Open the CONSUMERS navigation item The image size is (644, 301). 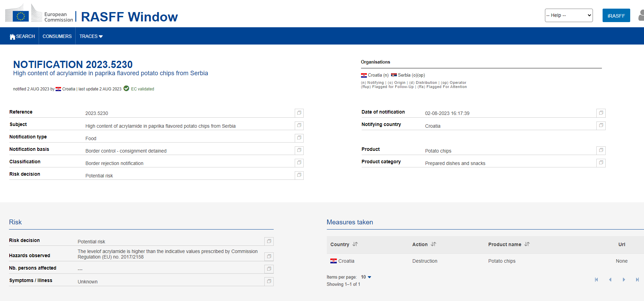57,36
